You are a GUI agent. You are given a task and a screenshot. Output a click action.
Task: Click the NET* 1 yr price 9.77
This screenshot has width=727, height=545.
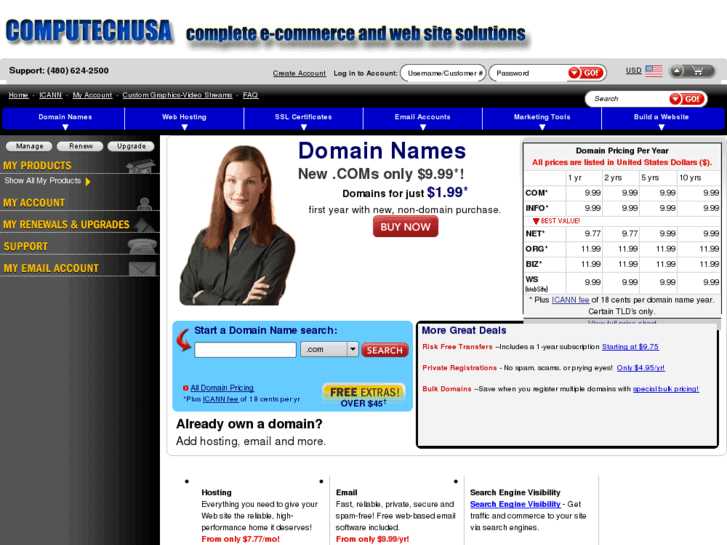[592, 234]
